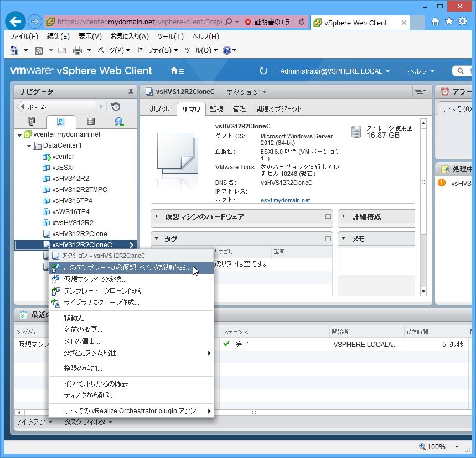Select Rename menu item
The height and width of the screenshot is (458, 476).
[x=131, y=330]
